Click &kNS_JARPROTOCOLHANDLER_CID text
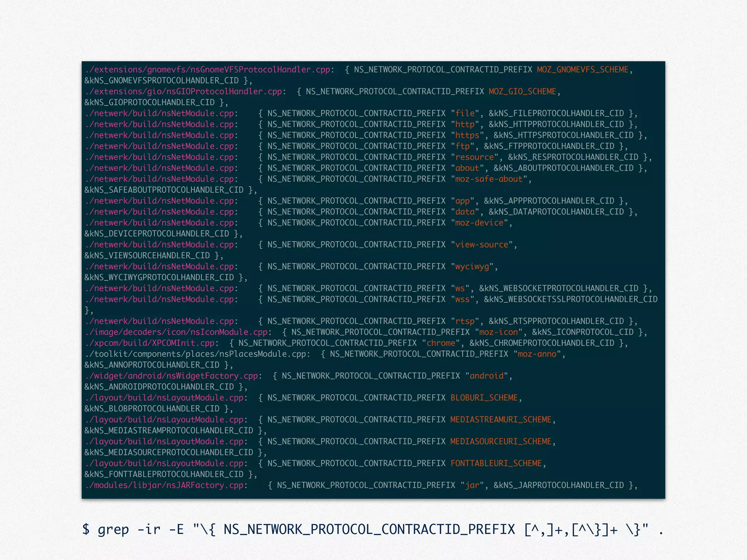The image size is (747, 560). pyautogui.click(x=559, y=485)
